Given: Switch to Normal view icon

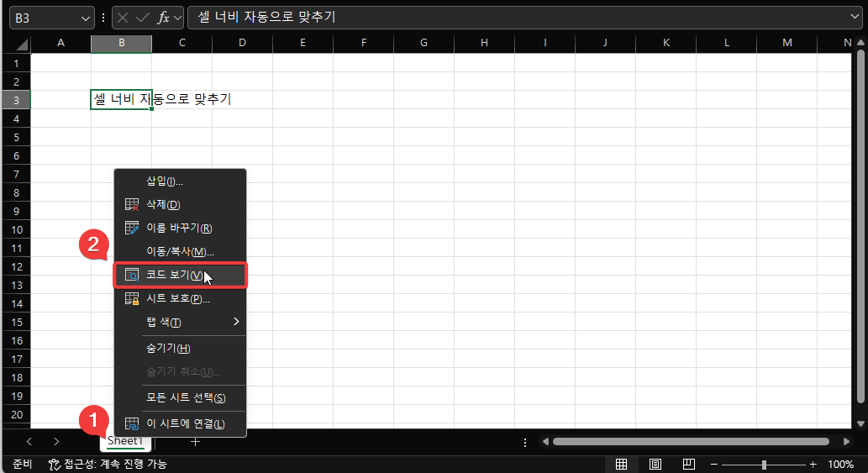Looking at the screenshot, I should tap(622, 464).
